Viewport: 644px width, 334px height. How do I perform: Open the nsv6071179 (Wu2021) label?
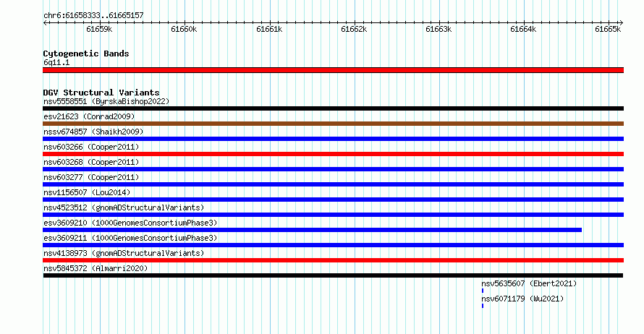coord(522,299)
